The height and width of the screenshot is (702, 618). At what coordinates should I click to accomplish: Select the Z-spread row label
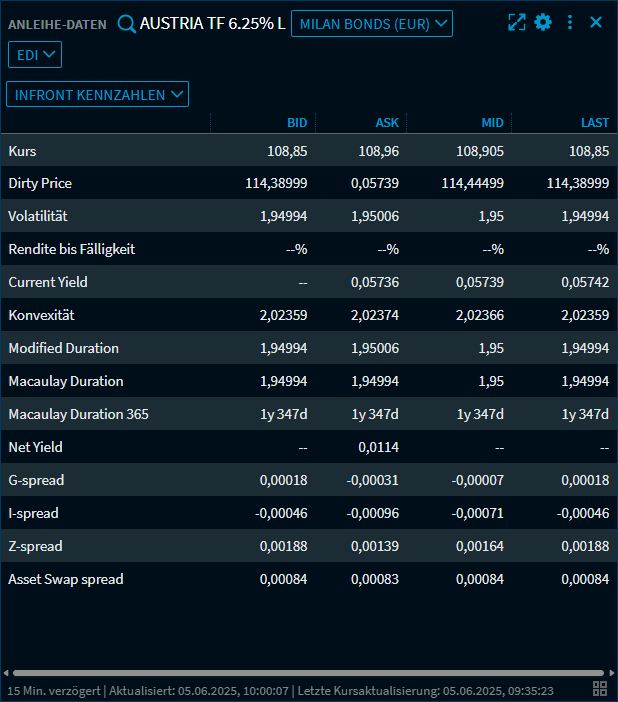(35, 546)
